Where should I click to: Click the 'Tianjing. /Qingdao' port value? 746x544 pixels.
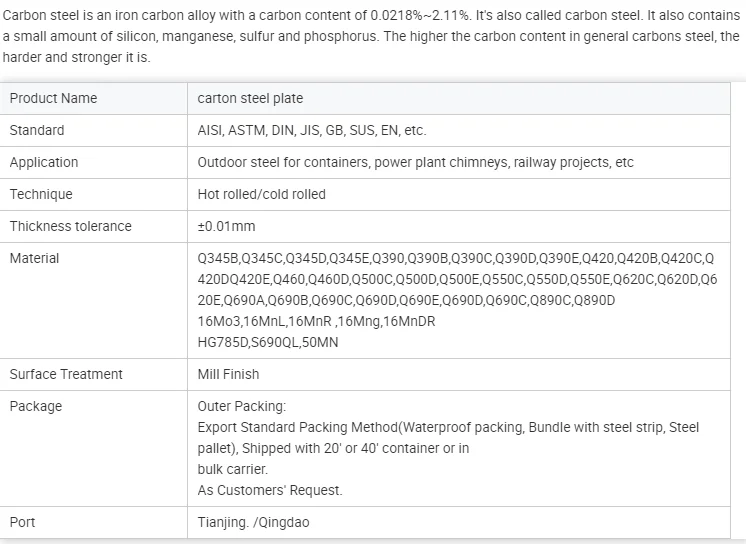(x=252, y=522)
